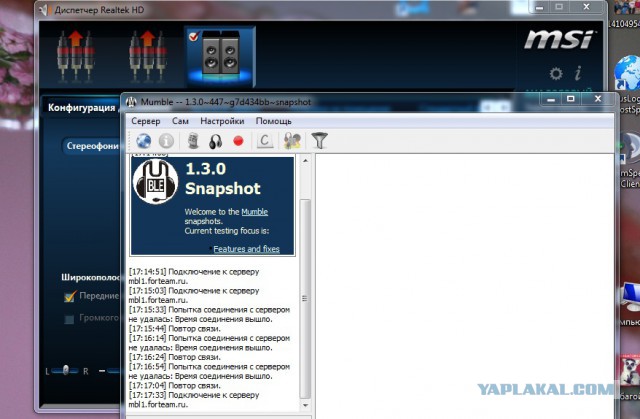Viewport: 640px width, 419px height.
Task: Open Realtek information 'i' icon
Action: pos(578,73)
